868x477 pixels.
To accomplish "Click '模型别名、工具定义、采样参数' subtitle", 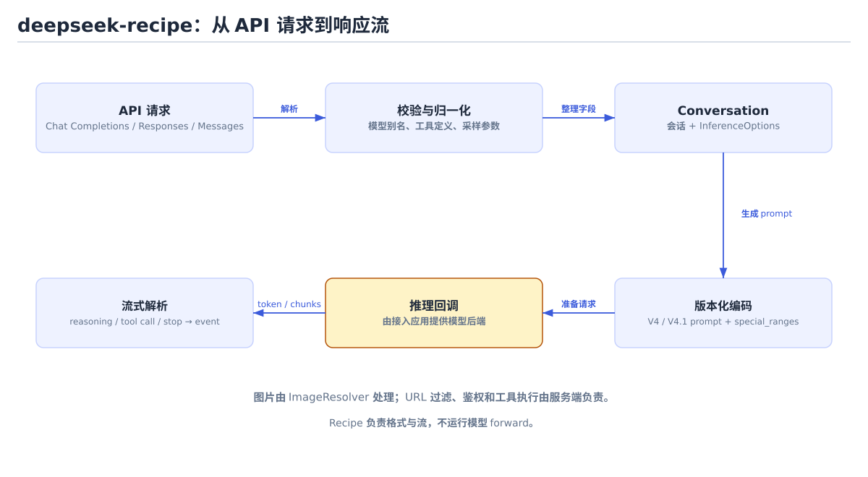I will (x=434, y=126).
